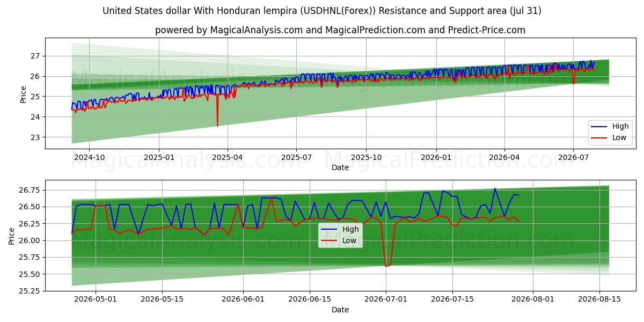Click the '2025-04' date tick label
The image size is (644, 322).
[228, 158]
